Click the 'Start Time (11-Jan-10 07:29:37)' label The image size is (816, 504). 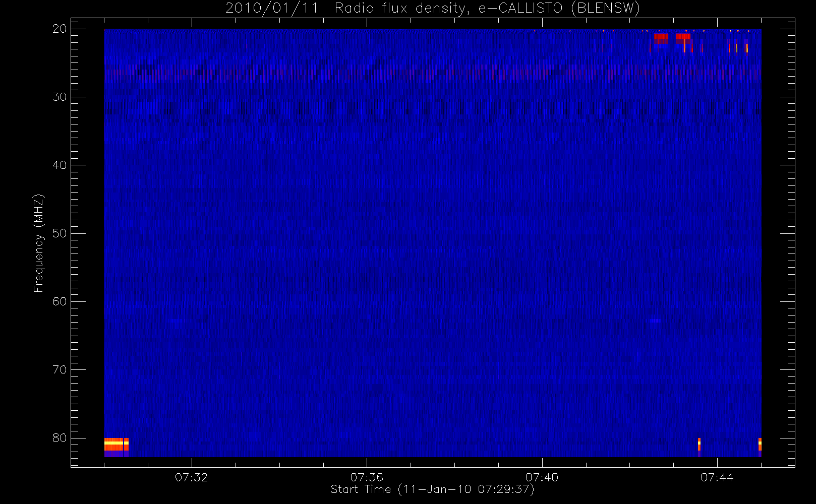pyautogui.click(x=432, y=489)
